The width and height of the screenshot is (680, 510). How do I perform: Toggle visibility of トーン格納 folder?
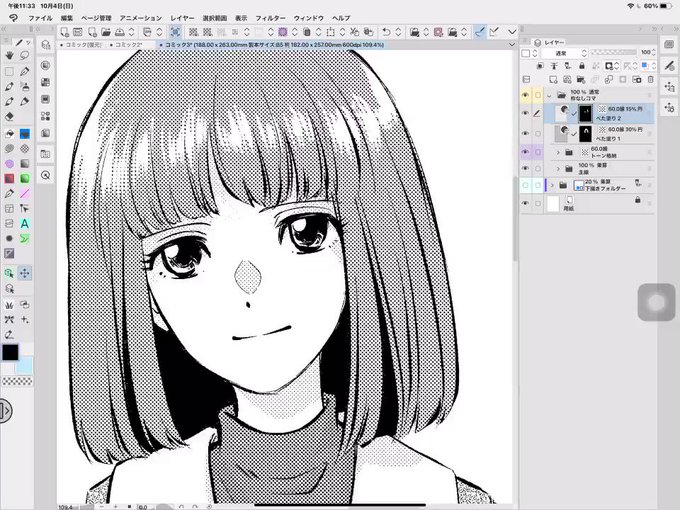(526, 152)
